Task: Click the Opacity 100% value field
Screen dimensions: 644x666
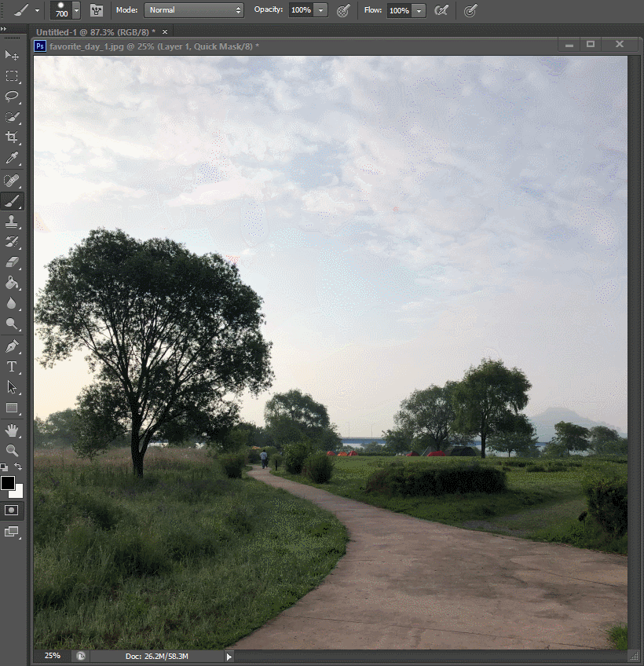Action: point(301,10)
